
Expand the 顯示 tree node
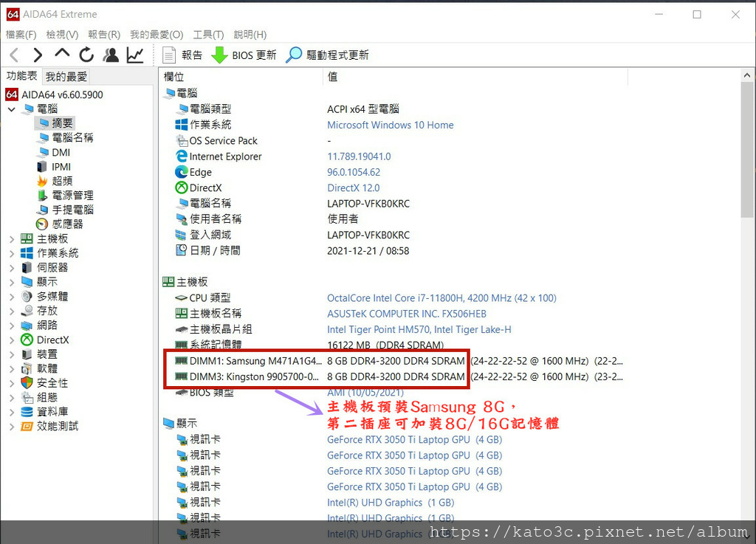click(x=12, y=283)
